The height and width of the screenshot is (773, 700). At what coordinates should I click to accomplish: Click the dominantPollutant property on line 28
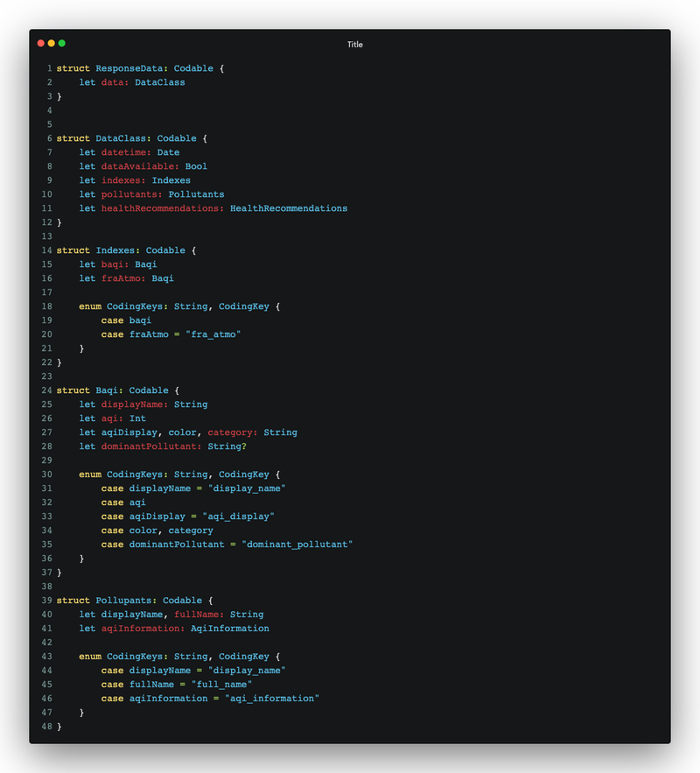coord(149,446)
